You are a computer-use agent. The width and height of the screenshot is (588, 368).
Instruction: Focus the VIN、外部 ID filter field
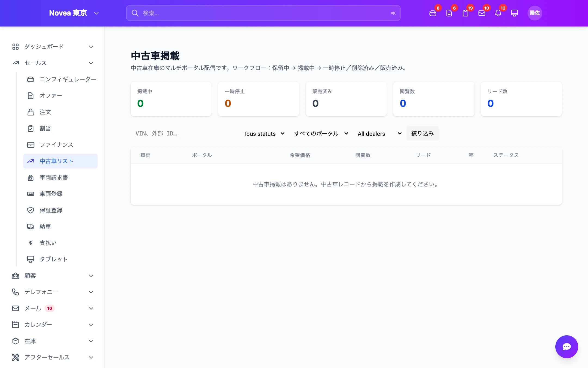pos(184,134)
